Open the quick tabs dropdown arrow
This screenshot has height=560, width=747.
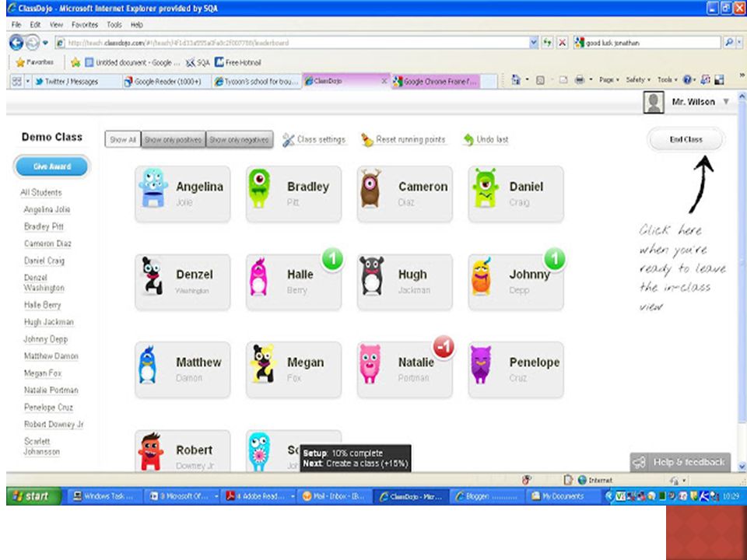(x=28, y=82)
